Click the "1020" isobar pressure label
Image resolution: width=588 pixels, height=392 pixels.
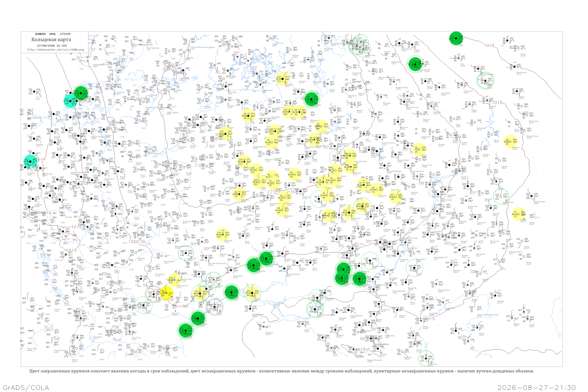(x=133, y=241)
